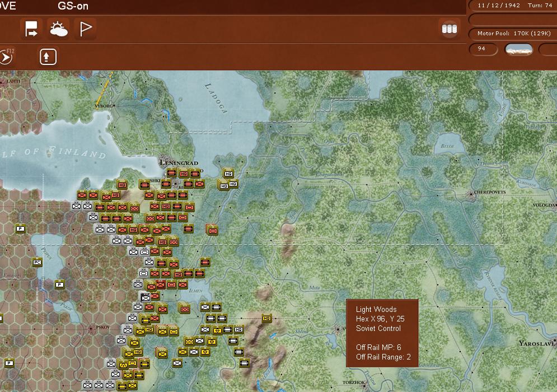Select the highlighted white infantry counter west of Ilmen
The width and height of the screenshot is (557, 392).
pyautogui.click(x=146, y=297)
